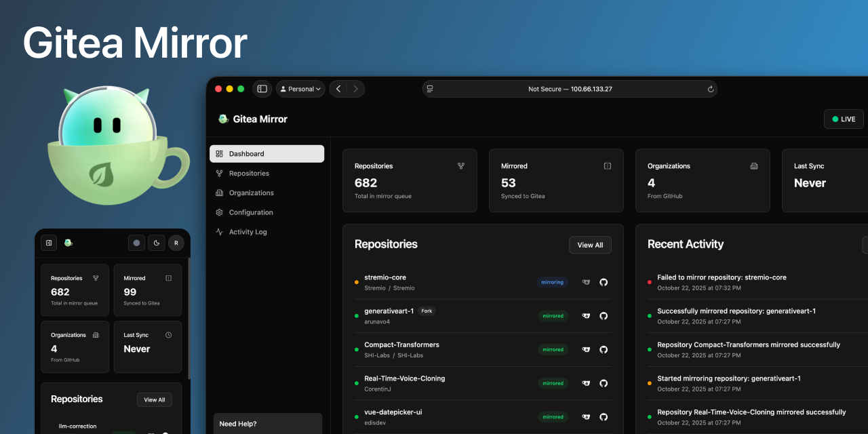Click the LIVE status button
This screenshot has width=868, height=434.
tap(843, 119)
